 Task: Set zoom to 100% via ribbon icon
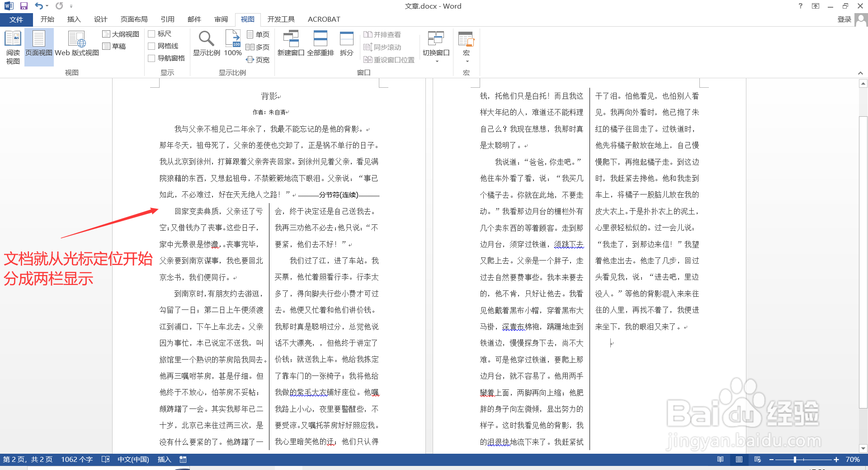pyautogui.click(x=233, y=43)
